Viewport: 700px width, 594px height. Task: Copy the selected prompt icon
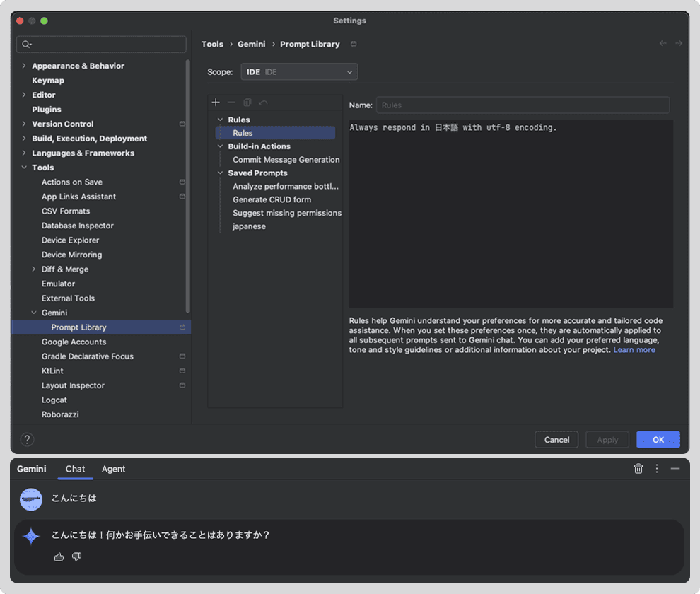pos(247,103)
